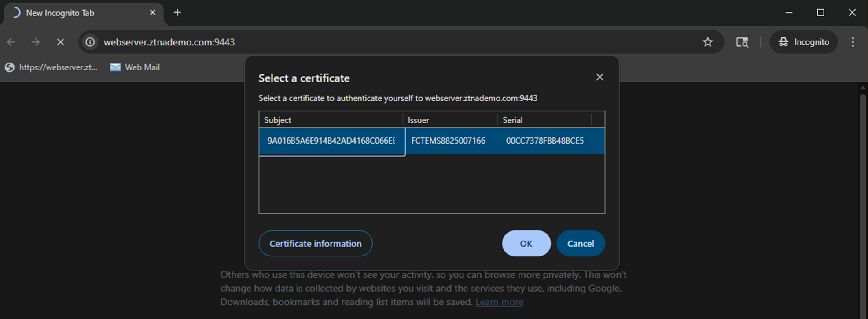Click the address bar URL field
868x319 pixels.
352,42
